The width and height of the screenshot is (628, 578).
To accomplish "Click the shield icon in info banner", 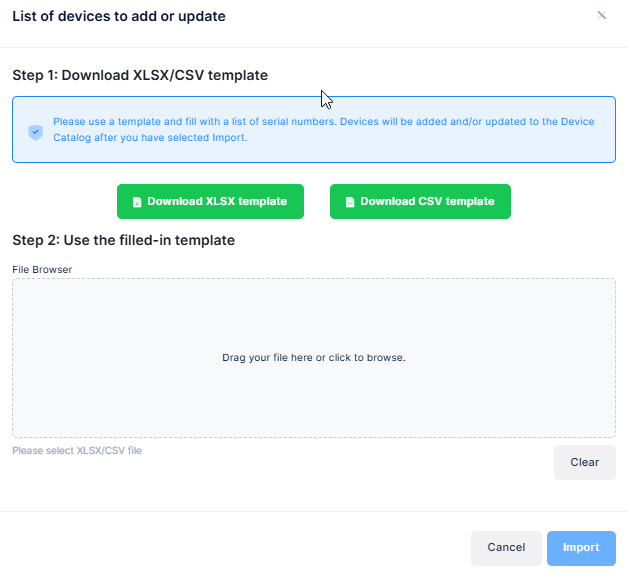I will pos(35,131).
